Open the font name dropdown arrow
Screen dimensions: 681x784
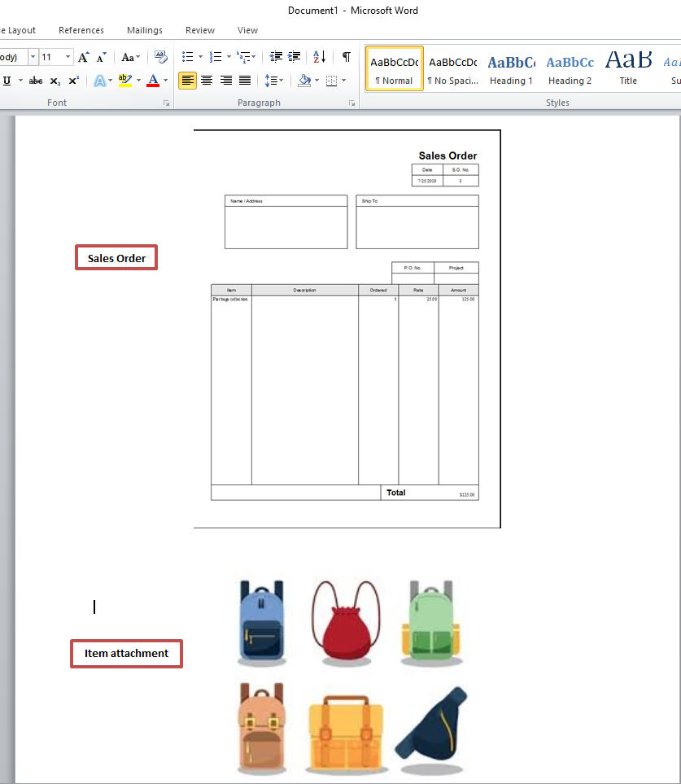33,57
